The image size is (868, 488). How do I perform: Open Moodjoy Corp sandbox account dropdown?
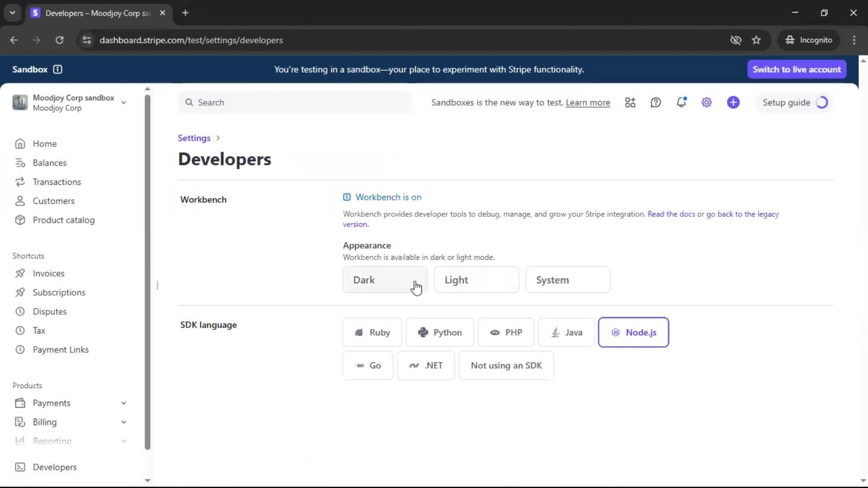[x=123, y=103]
